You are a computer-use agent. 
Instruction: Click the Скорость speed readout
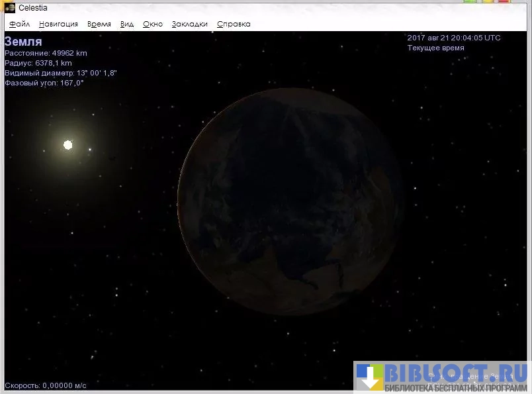click(46, 385)
